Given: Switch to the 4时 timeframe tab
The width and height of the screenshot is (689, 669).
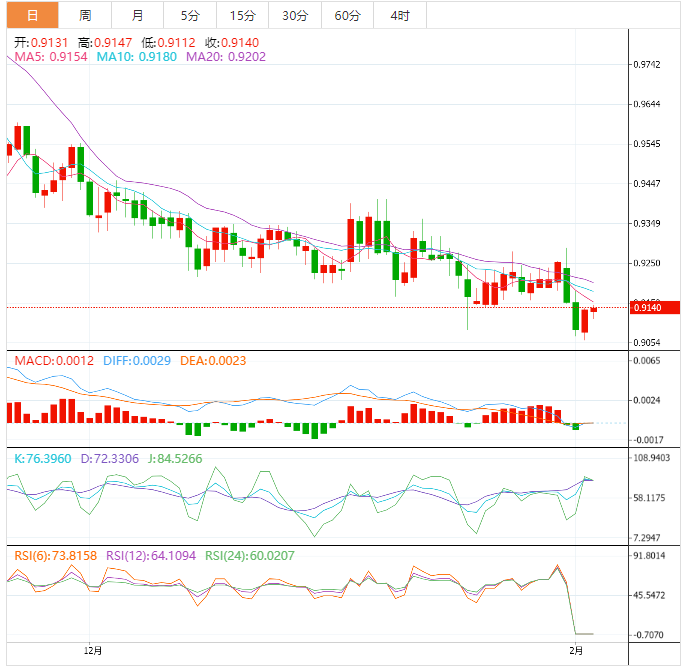Looking at the screenshot, I should [400, 15].
